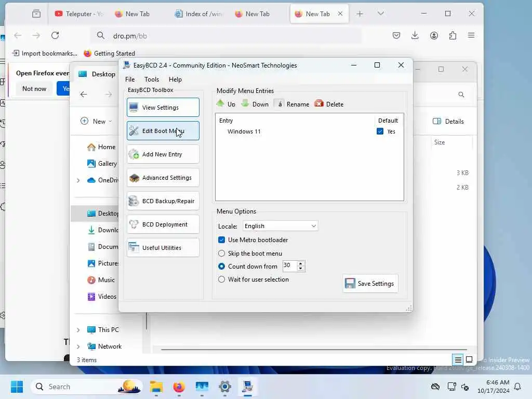This screenshot has height=399, width=532.
Task: Open Firefox Downloads panel
Action: [415, 35]
